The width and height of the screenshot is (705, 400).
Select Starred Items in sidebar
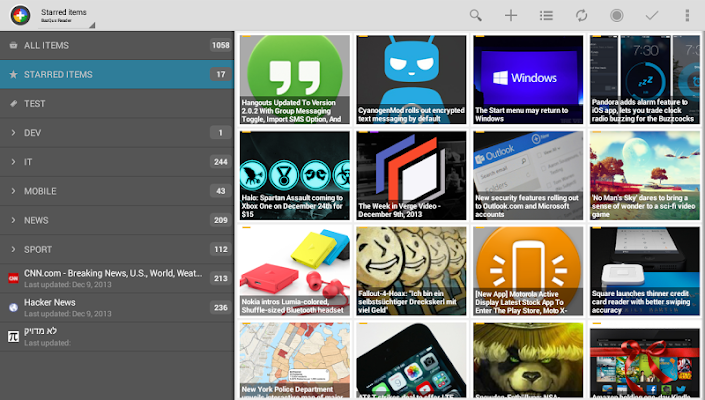click(x=117, y=74)
